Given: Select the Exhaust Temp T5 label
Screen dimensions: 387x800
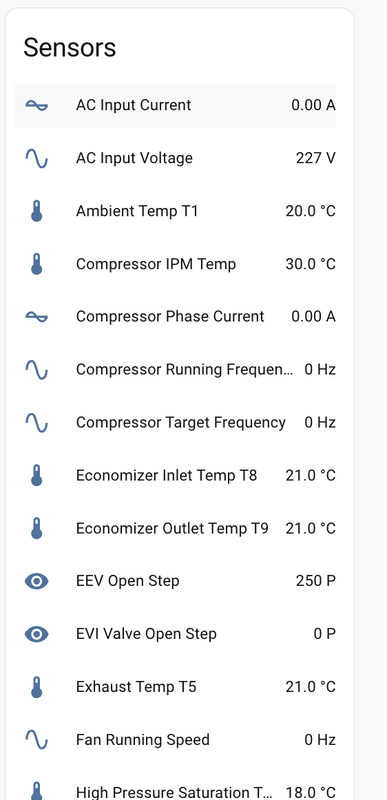Looking at the screenshot, I should coord(136,687).
